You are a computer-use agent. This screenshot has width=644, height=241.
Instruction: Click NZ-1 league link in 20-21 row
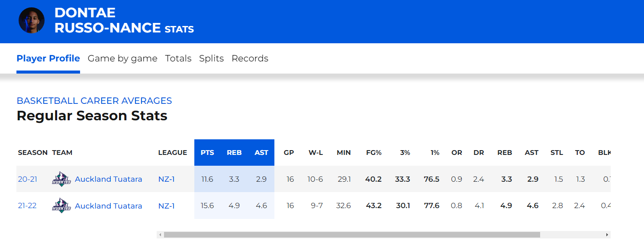coord(166,179)
